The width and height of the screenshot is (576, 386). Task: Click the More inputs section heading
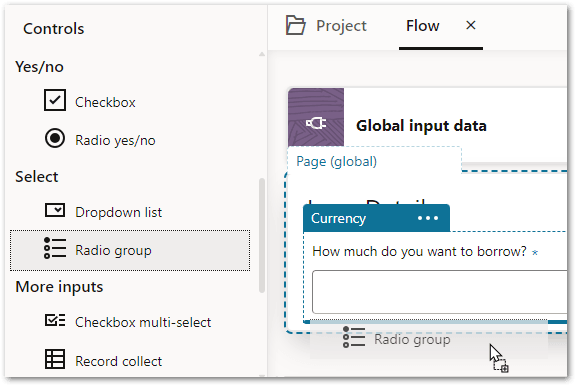click(59, 287)
